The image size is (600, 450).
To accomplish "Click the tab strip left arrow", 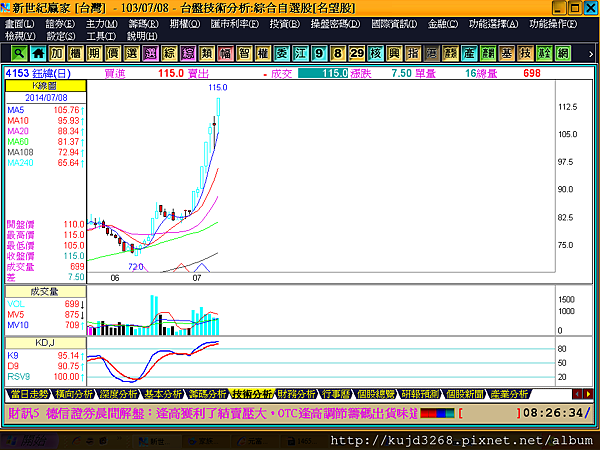I will coord(577,394).
